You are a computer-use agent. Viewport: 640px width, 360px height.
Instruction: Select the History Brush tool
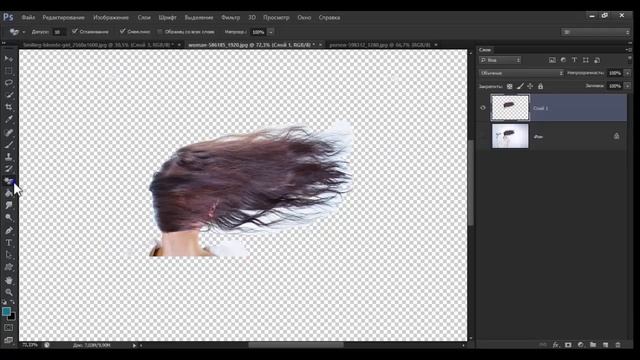click(9, 169)
